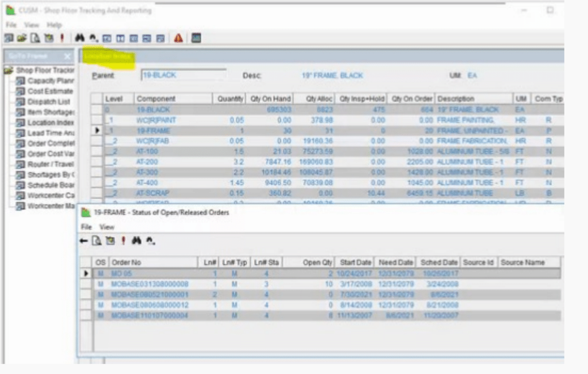Click the Need Date column header
Image resolution: width=588 pixels, height=374 pixels.
click(395, 263)
